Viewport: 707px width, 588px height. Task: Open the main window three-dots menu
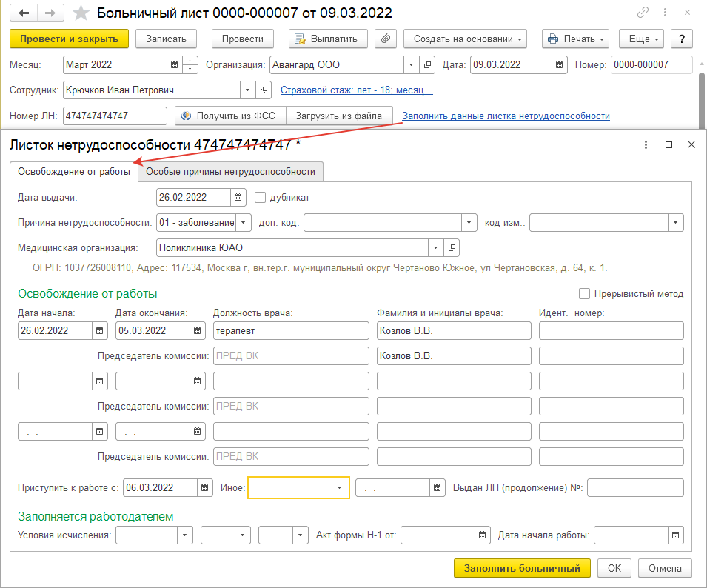(x=665, y=13)
